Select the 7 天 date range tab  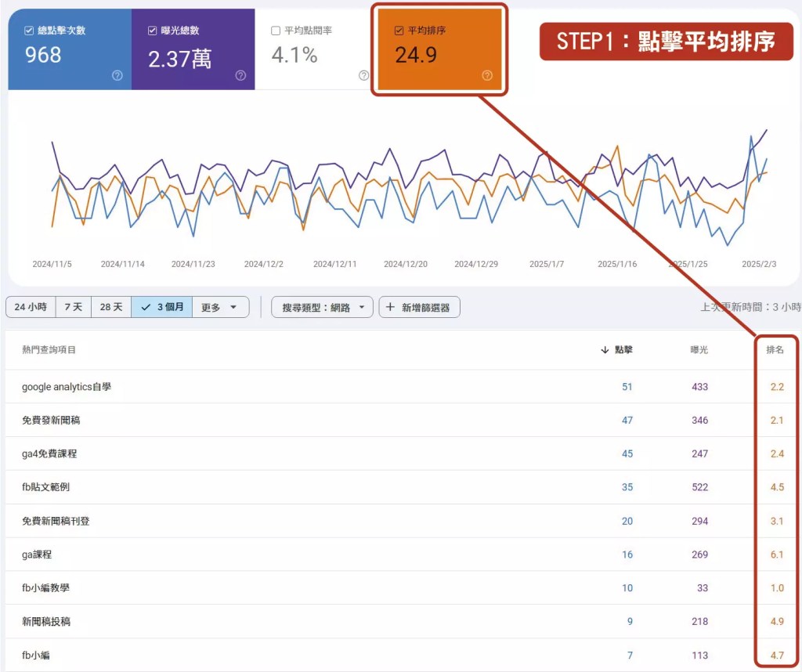coord(74,307)
